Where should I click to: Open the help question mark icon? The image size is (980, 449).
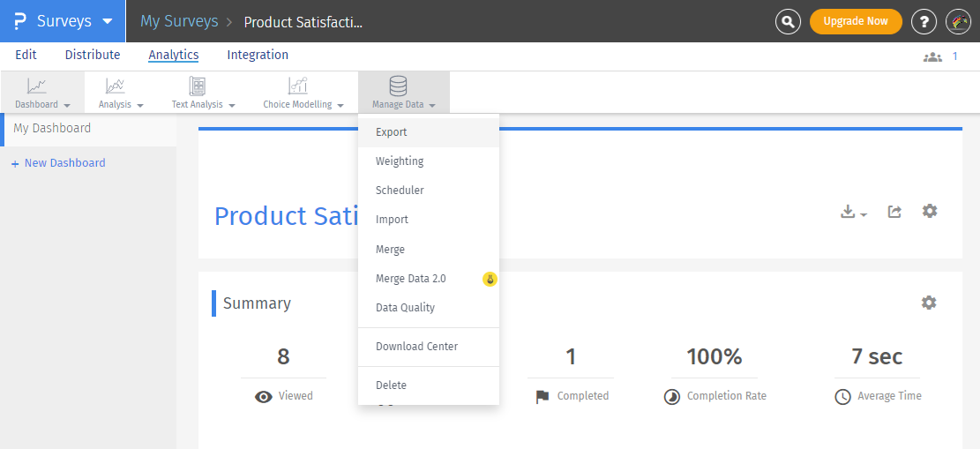924,21
